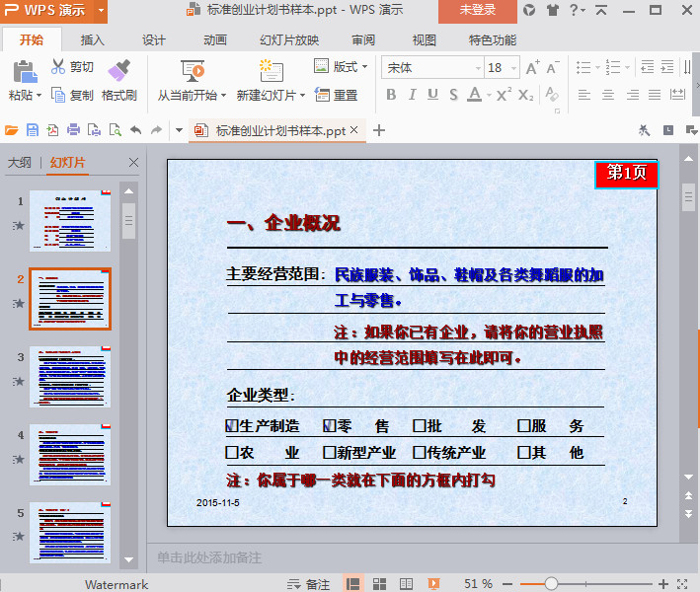This screenshot has width=700, height=592.
Task: Open the quick access toolbar customize arrow
Action: (179, 130)
